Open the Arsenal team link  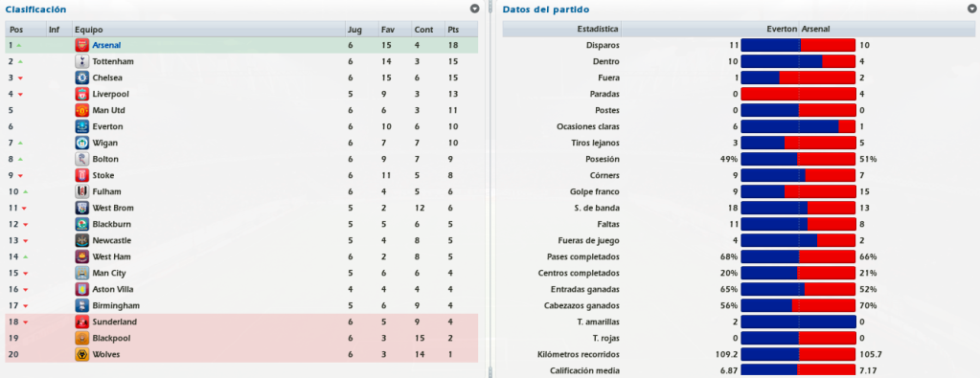(106, 45)
